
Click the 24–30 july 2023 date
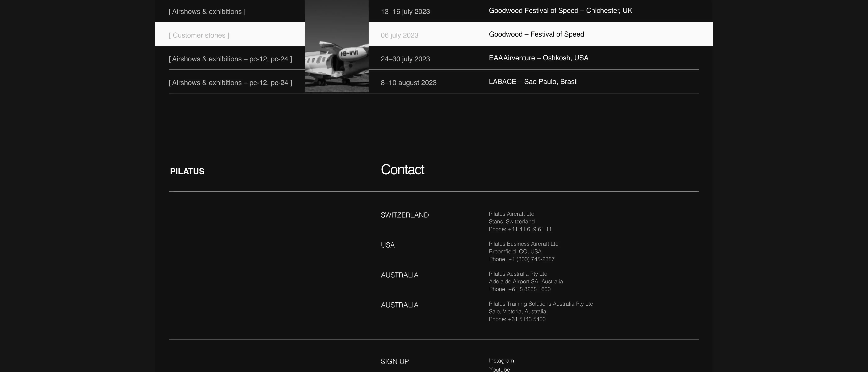pos(405,59)
